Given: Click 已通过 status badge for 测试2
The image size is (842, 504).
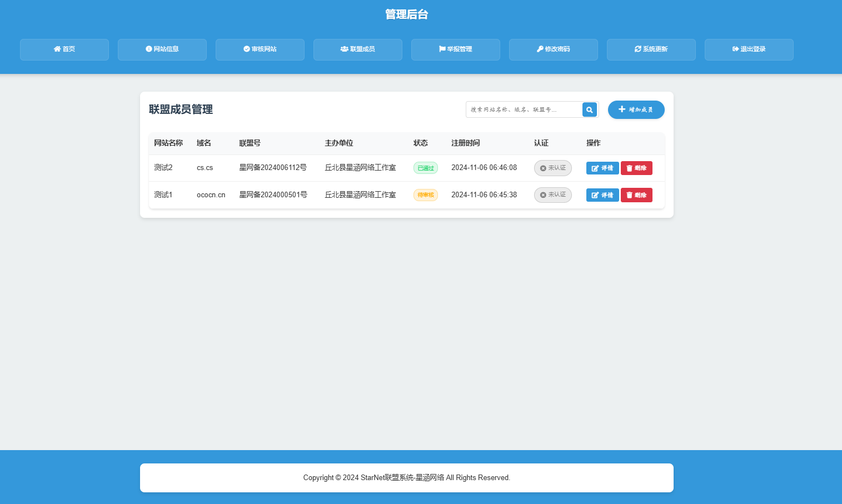Looking at the screenshot, I should (426, 168).
